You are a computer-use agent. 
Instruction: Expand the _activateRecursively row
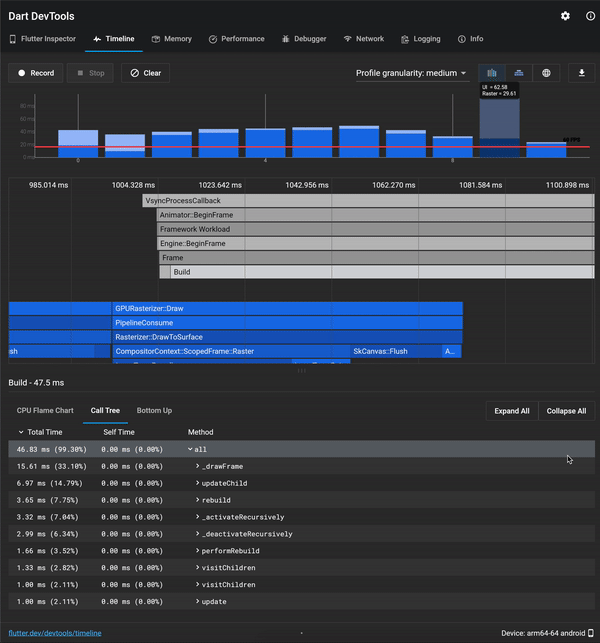tap(197, 517)
